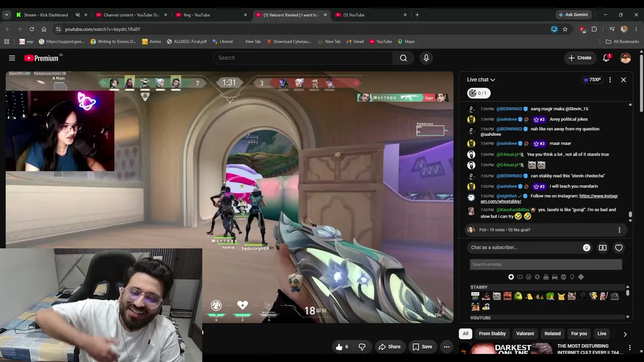Open the Anime bookmark folder

click(x=151, y=42)
